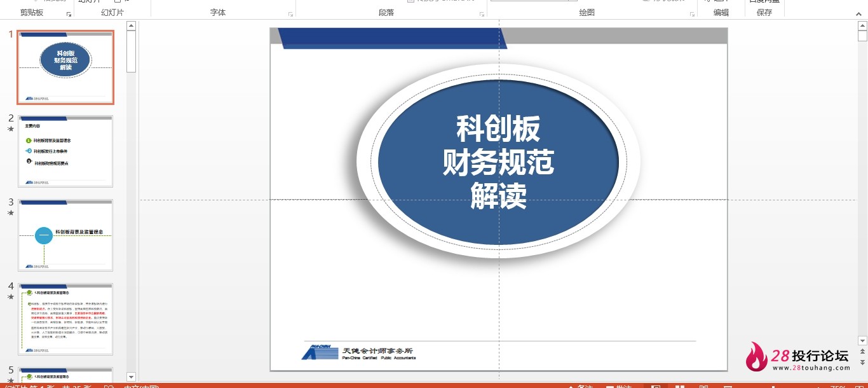The height and width of the screenshot is (388, 868).
Task: Select slide 4 thumbnail with red text
Action: 65,319
